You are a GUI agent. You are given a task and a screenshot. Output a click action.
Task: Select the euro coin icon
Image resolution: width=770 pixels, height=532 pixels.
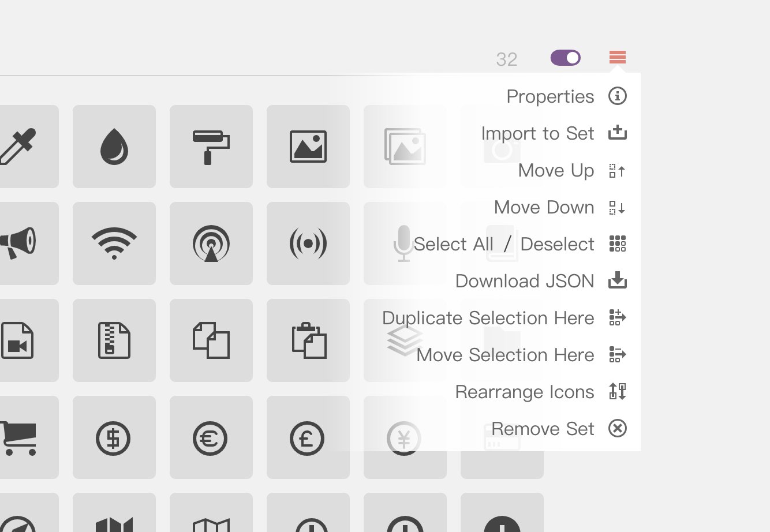(x=211, y=439)
